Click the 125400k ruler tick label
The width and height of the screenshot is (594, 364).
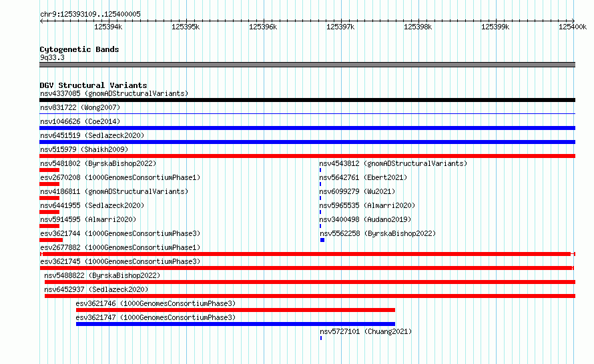click(x=573, y=27)
